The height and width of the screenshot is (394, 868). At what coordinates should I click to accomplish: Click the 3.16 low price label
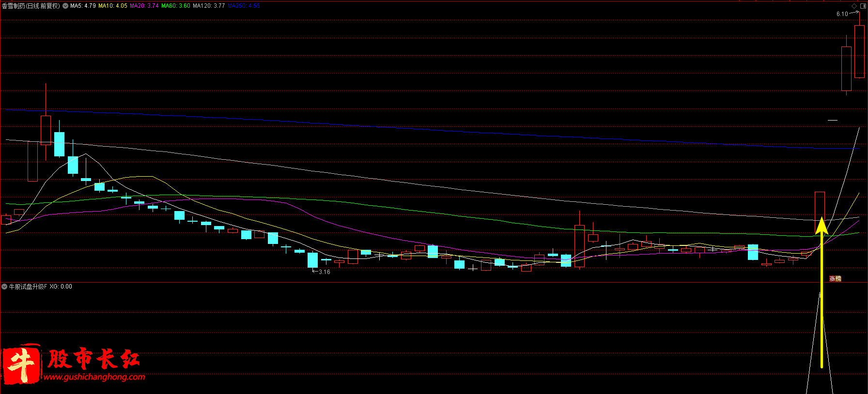325,272
